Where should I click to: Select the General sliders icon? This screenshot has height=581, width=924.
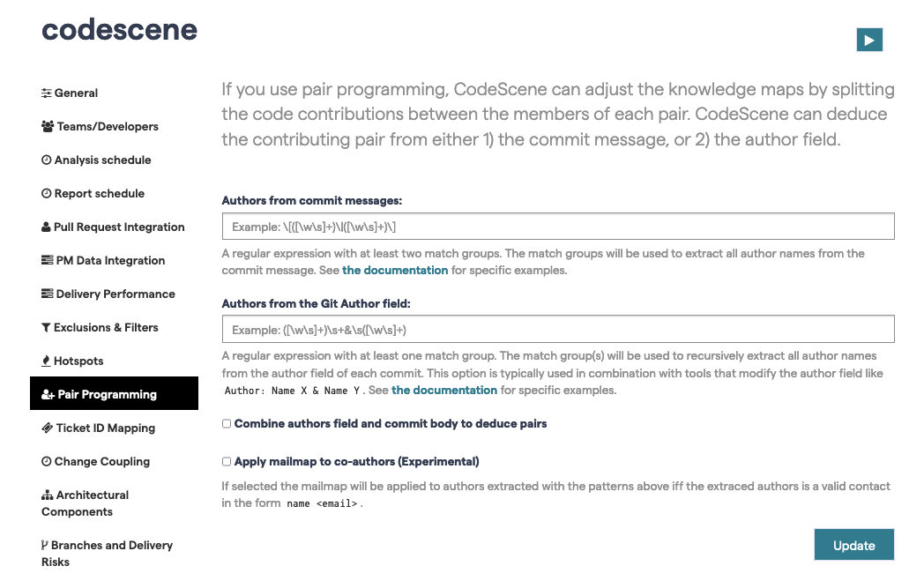coord(46,93)
